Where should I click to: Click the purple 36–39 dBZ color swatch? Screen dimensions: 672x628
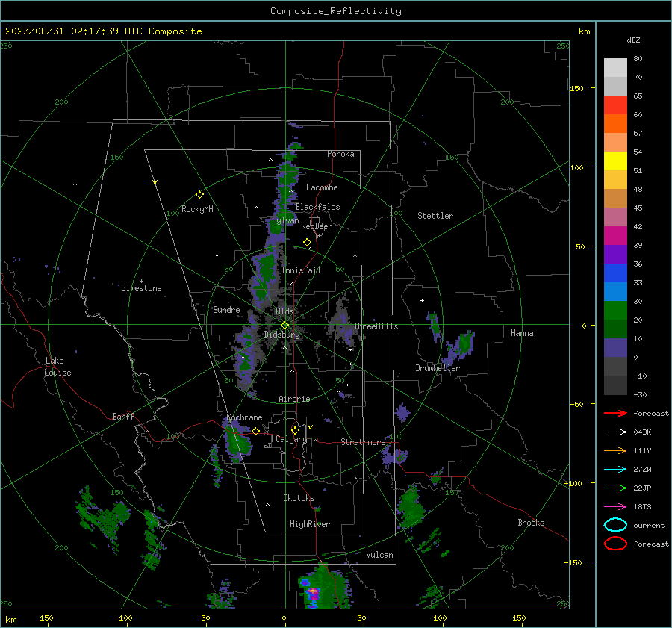tap(615, 254)
